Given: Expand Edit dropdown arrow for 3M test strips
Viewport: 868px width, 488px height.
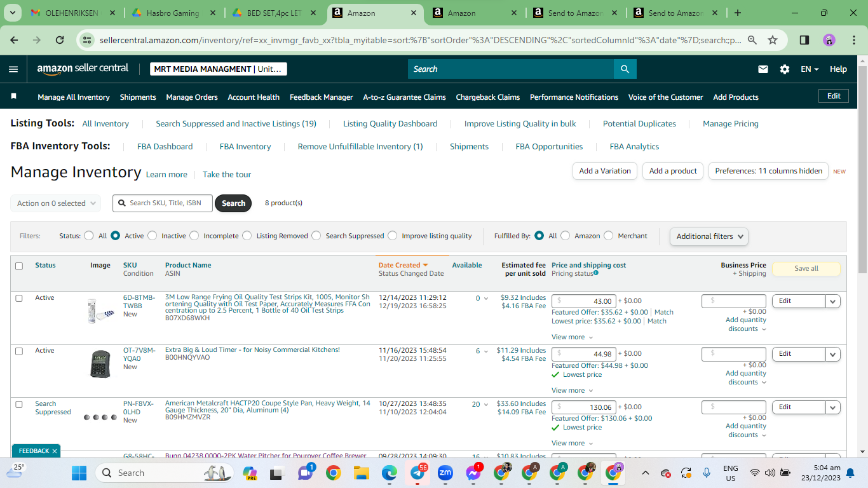Looking at the screenshot, I should click(x=833, y=301).
